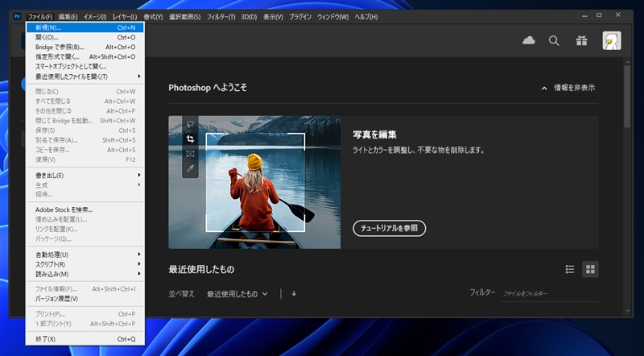644x356 pixels.
Task: Open the ヘルプ(H) menu
Action: pos(366,17)
